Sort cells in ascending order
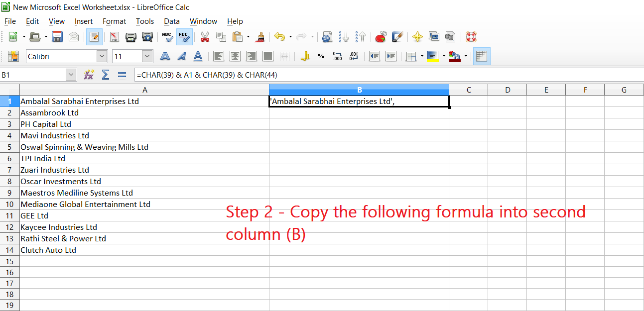 [x=344, y=37]
